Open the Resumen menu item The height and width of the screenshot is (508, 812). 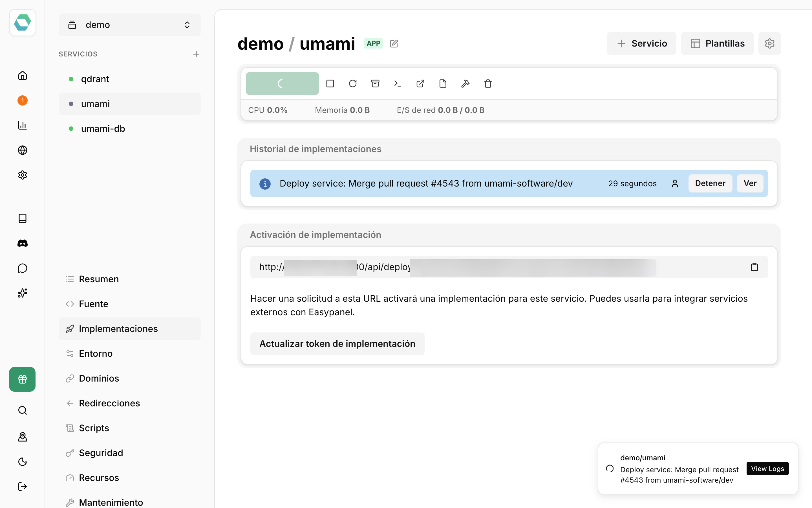point(129,279)
